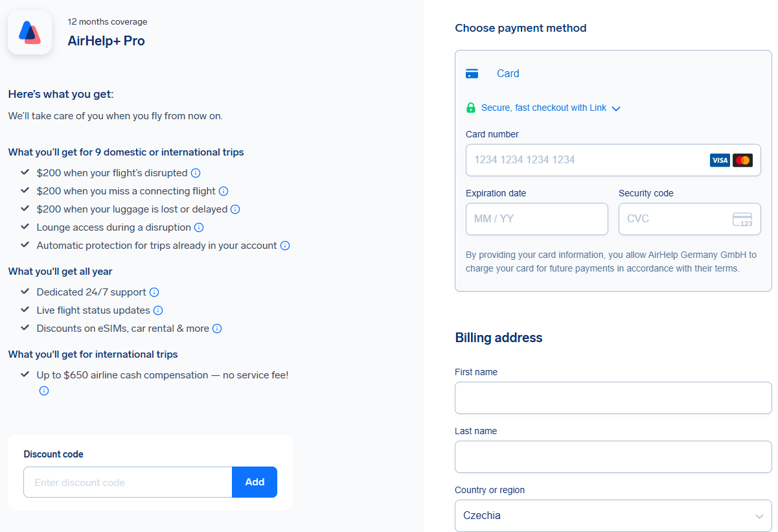Show info about lounge access
The height and width of the screenshot is (532, 778).
click(199, 227)
